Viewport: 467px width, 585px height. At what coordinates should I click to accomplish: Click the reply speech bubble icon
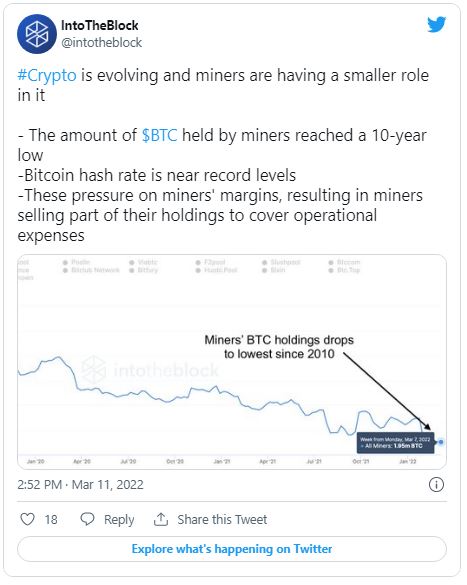pyautogui.click(x=88, y=519)
